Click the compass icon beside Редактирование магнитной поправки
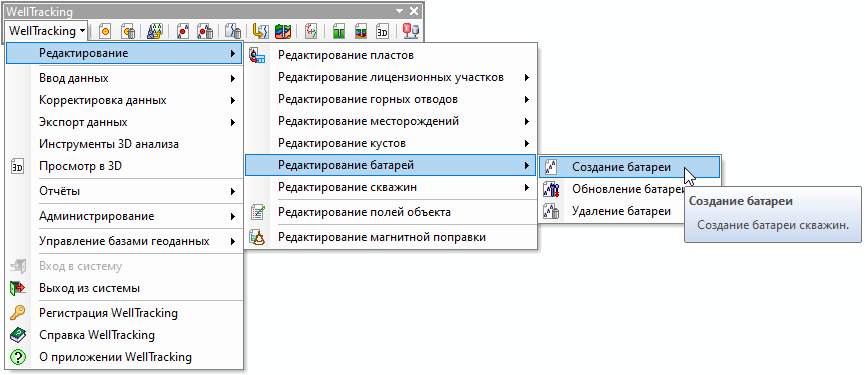Viewport: 865px width, 375px height. [257, 237]
